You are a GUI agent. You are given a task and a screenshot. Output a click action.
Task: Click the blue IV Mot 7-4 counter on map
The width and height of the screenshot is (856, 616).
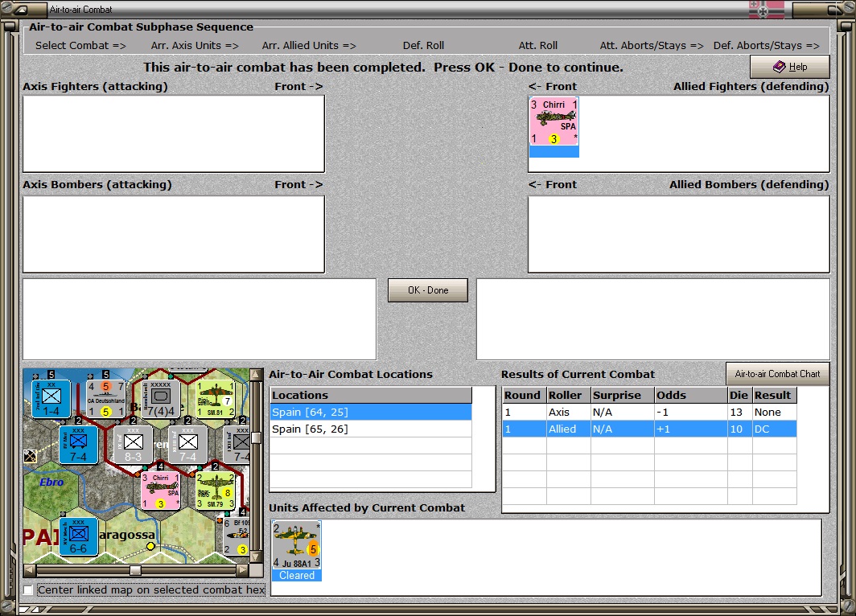click(x=78, y=445)
